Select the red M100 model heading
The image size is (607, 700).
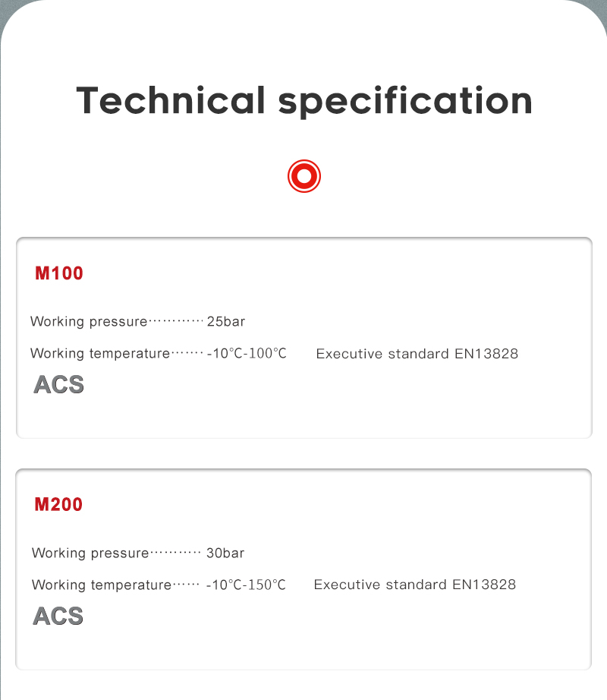coord(59,273)
